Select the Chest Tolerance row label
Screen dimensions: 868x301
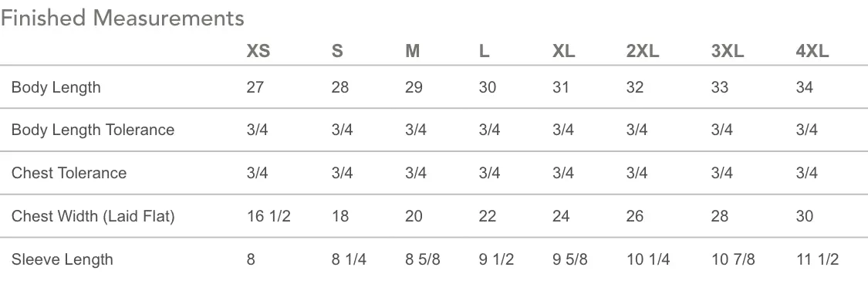point(69,173)
